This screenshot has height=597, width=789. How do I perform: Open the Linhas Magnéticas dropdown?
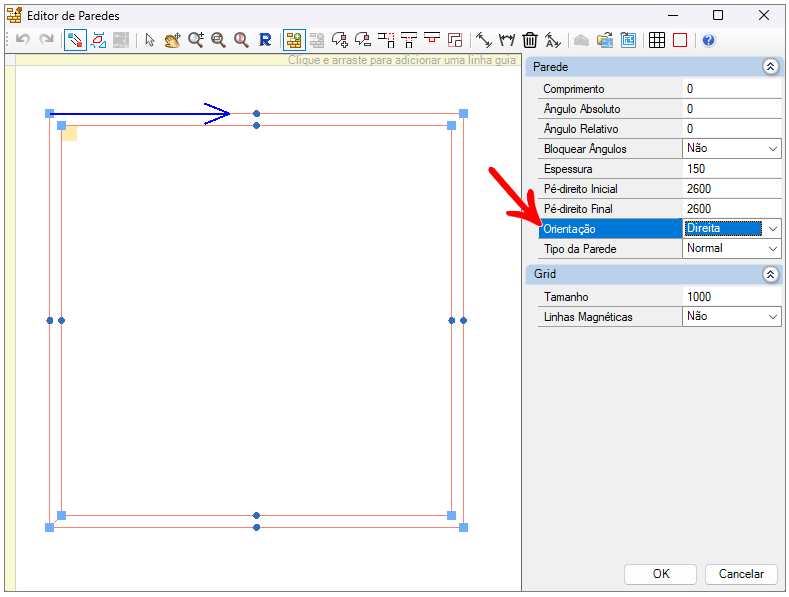click(772, 317)
